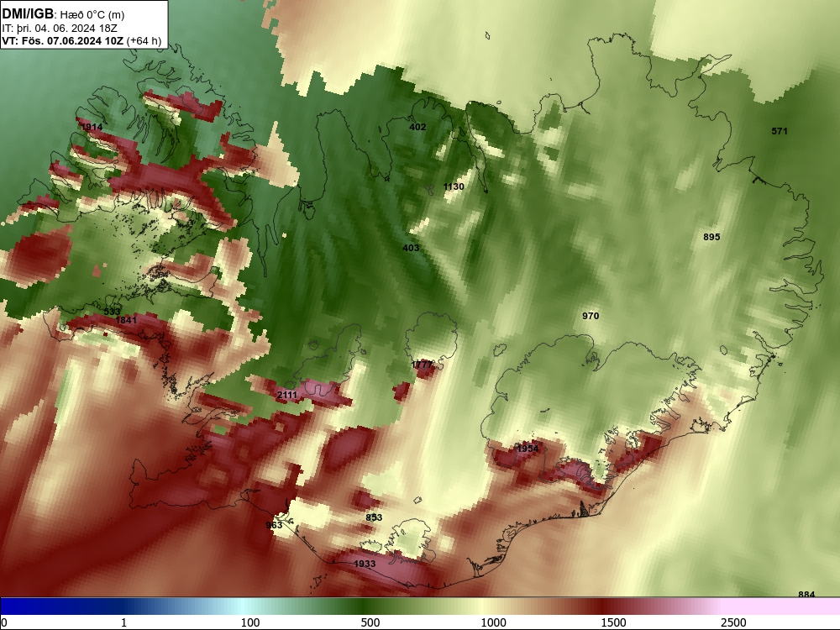Click the 'IT: þri. 04. 06. 2024 18Z' line
Image resolution: width=840 pixels, height=630 pixels.
[x=60, y=29]
